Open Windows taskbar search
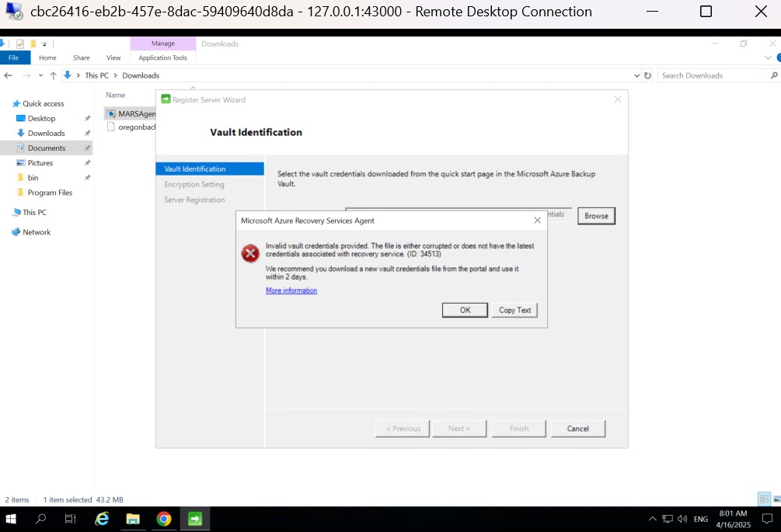The height and width of the screenshot is (532, 781). tap(41, 519)
